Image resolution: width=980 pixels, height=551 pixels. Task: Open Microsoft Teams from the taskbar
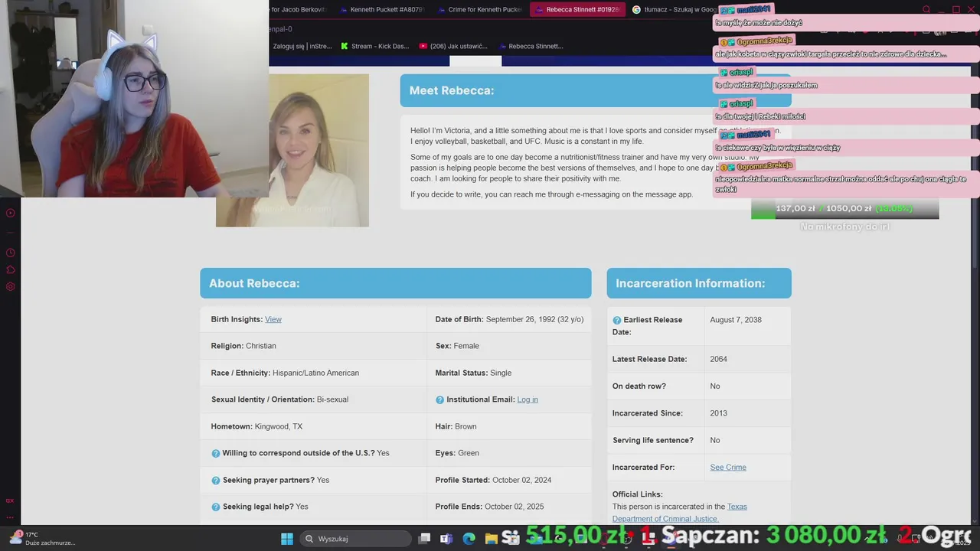coord(446,539)
